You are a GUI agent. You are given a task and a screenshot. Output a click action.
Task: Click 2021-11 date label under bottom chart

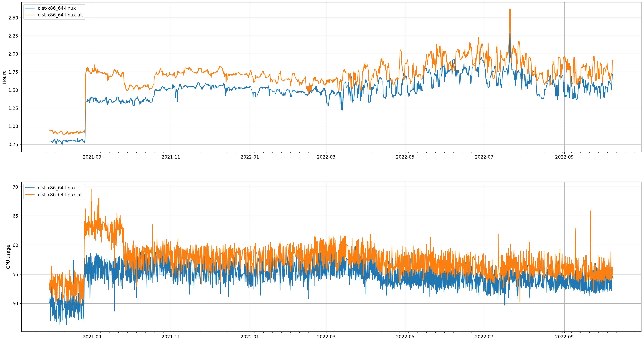tap(171, 337)
